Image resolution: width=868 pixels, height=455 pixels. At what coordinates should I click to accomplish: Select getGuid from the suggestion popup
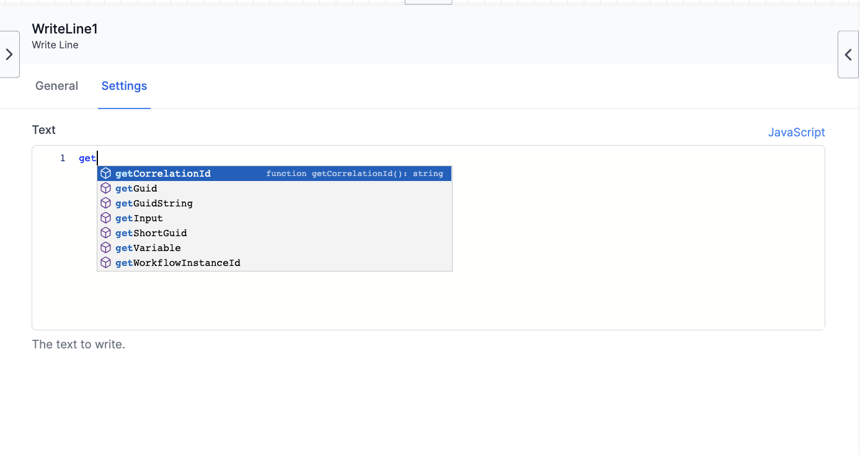click(x=136, y=188)
